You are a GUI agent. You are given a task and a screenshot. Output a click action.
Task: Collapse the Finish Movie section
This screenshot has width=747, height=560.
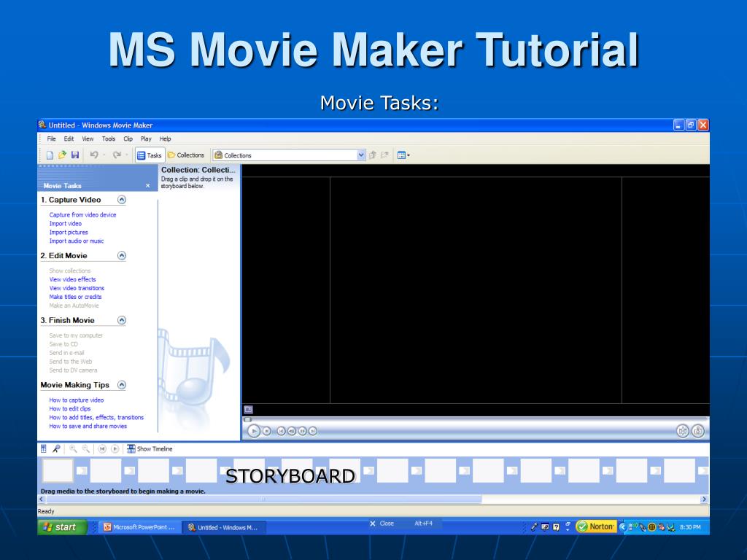pyautogui.click(x=122, y=321)
